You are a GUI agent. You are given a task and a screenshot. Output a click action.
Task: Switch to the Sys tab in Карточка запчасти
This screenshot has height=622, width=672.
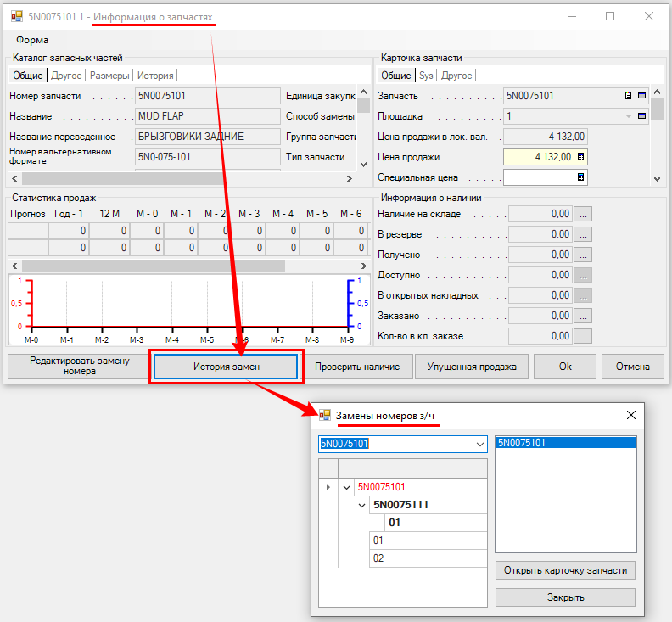[x=426, y=76]
